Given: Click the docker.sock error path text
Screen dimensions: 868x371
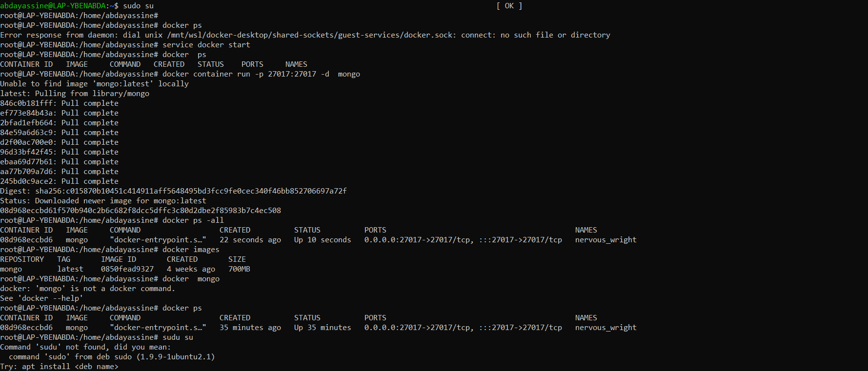Looking at the screenshot, I should pyautogui.click(x=310, y=35).
